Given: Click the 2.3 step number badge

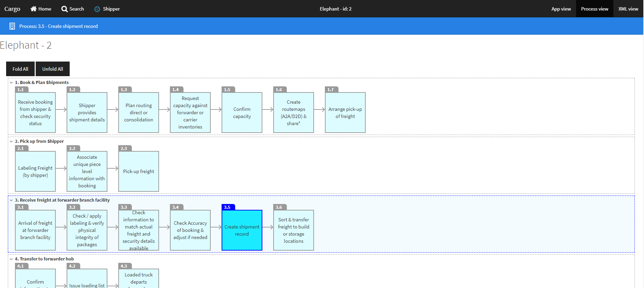Looking at the screenshot, I should (x=124, y=148).
